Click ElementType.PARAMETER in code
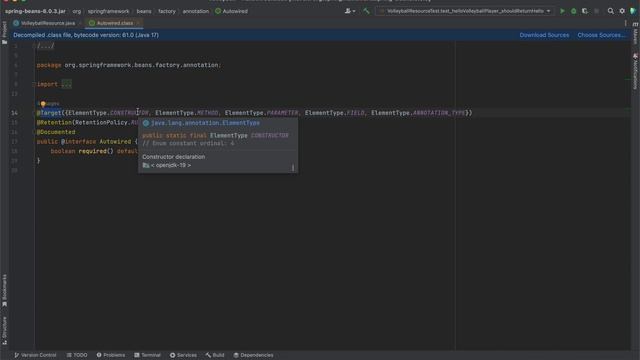The width and height of the screenshot is (640, 360). pos(262,113)
